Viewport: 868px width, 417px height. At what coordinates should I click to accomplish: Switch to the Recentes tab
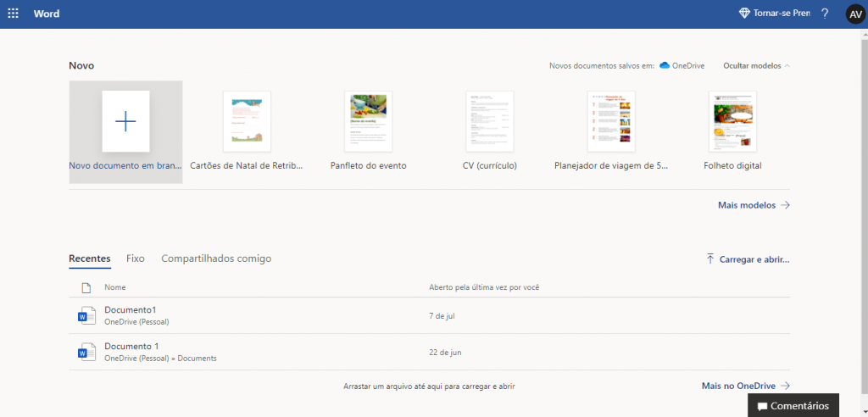pos(90,259)
